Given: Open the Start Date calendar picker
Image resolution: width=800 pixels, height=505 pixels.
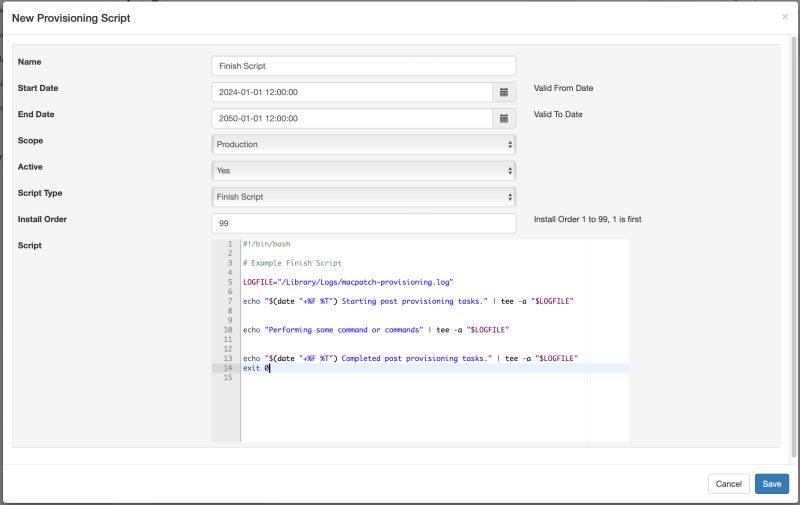Looking at the screenshot, I should (504, 92).
